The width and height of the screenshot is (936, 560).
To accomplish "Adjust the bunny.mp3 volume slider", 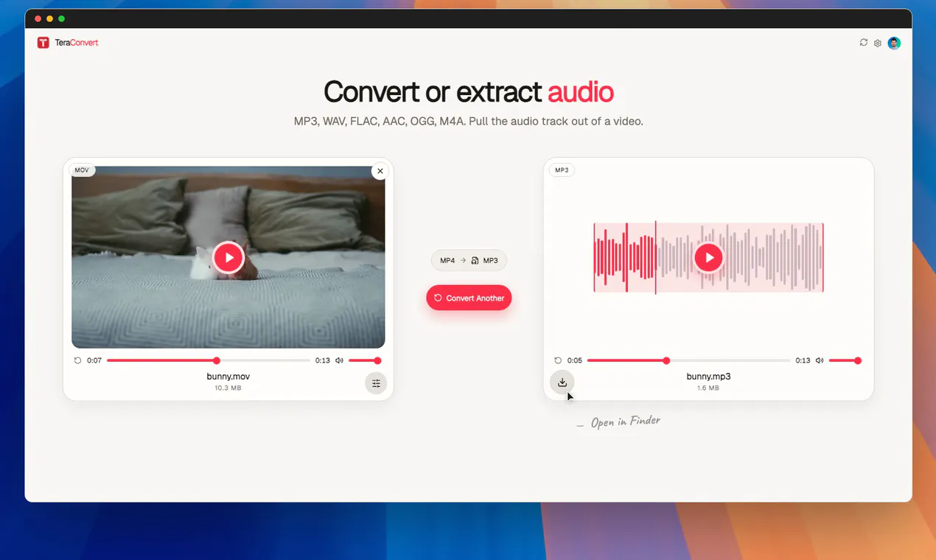I will 845,360.
